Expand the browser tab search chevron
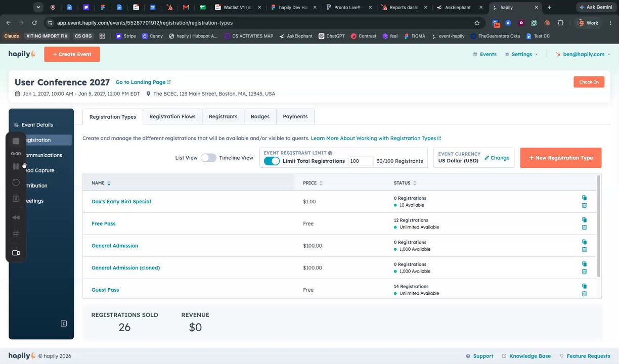Screen dimensions: 619x364 click(38, 8)
